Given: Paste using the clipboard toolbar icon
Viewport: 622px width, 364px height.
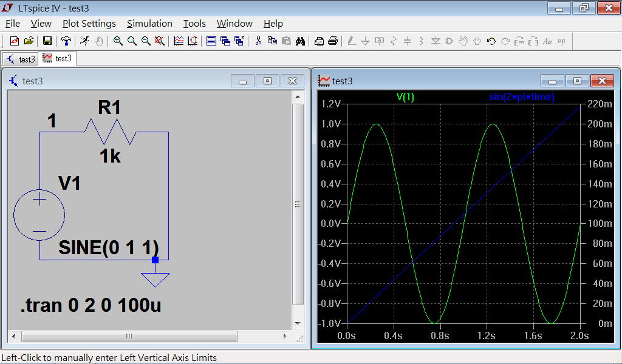Looking at the screenshot, I should click(x=286, y=41).
